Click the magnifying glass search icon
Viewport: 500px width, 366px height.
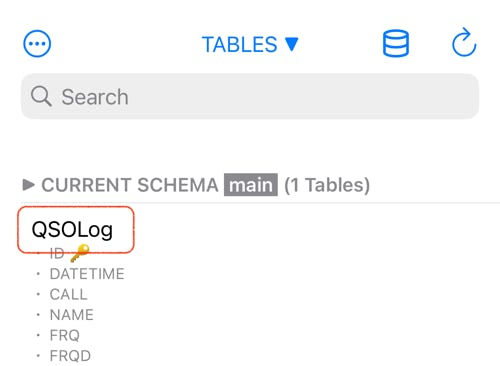click(41, 96)
